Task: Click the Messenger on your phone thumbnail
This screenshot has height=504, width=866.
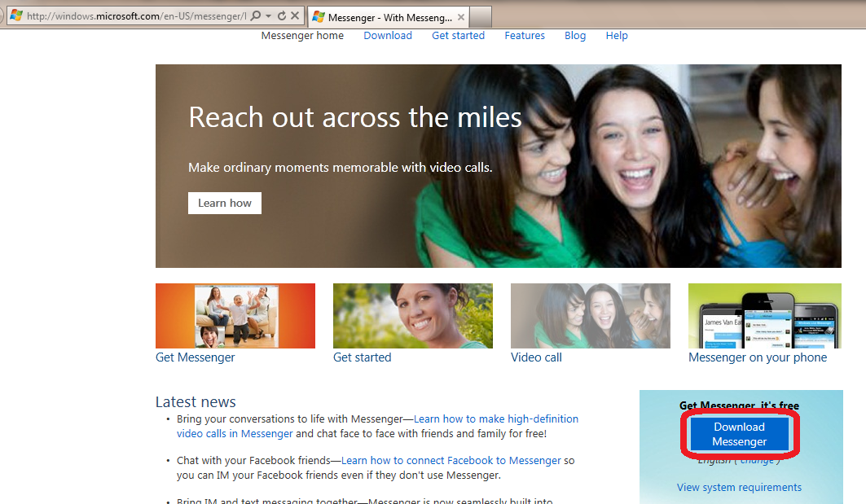Action: pyautogui.click(x=764, y=316)
